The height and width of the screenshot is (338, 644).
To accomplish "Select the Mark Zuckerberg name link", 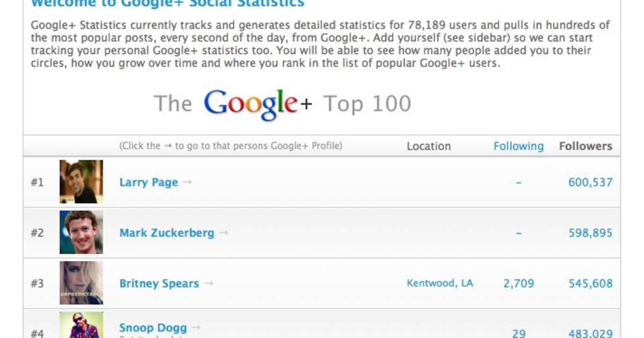I will pyautogui.click(x=166, y=233).
